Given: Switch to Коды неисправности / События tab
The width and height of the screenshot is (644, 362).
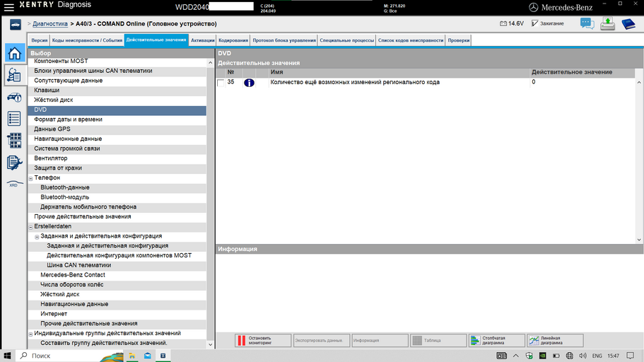Looking at the screenshot, I should 87,40.
